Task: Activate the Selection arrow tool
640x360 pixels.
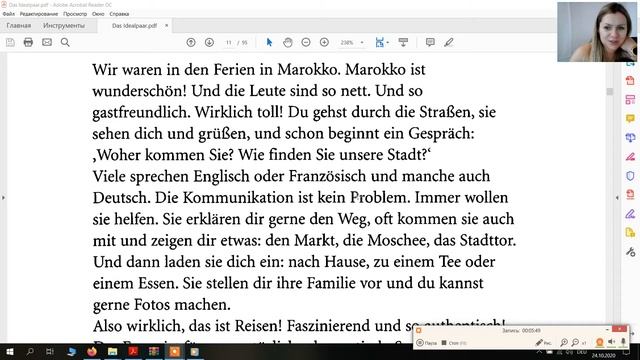Action: [x=269, y=42]
